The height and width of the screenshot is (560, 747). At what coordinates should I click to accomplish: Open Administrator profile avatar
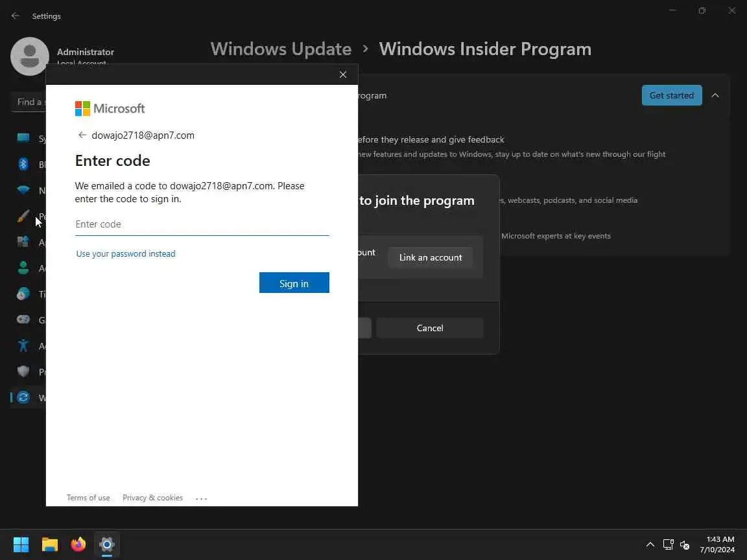click(30, 56)
